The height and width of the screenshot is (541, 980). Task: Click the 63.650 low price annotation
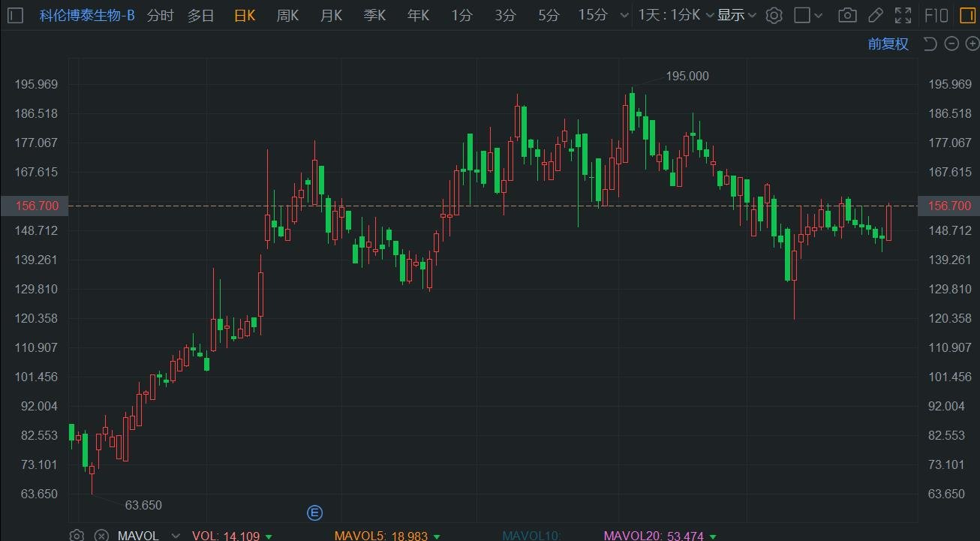point(143,505)
